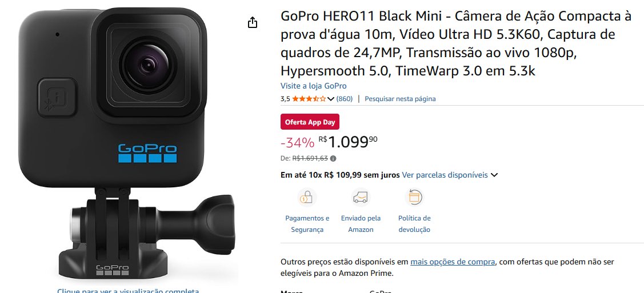The width and height of the screenshot is (644, 293).
Task: Click the share icon beside the product image
Action: [x=253, y=22]
